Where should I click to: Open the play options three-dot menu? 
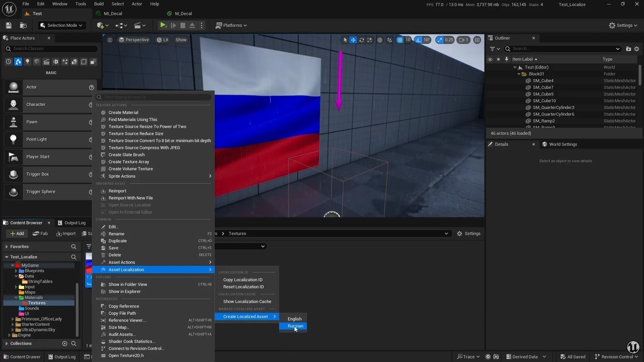202,25
